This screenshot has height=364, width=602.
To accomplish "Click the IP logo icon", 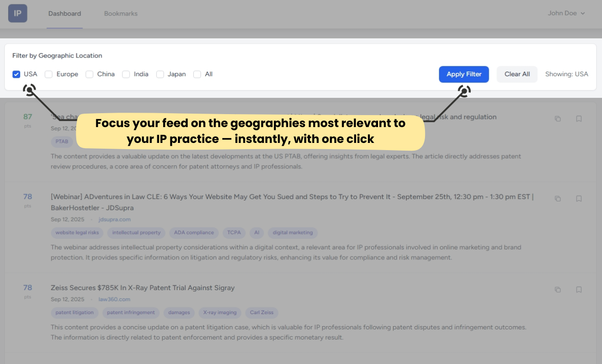I will tap(18, 13).
